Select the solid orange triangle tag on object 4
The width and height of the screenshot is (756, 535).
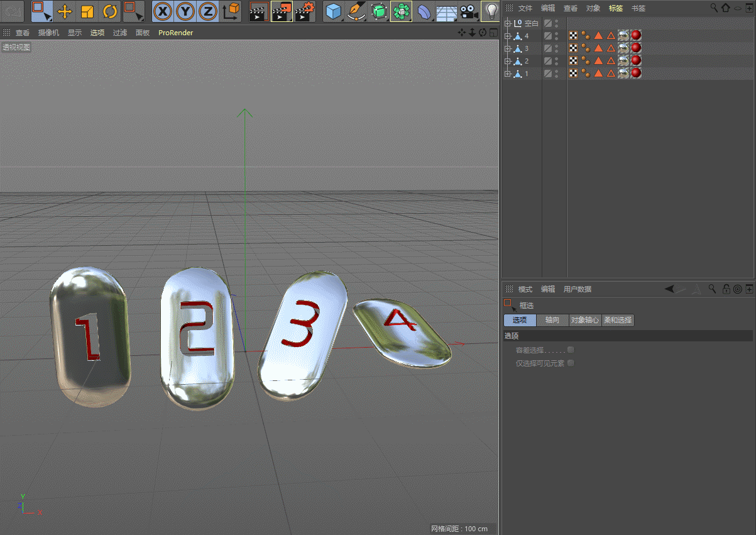[598, 36]
